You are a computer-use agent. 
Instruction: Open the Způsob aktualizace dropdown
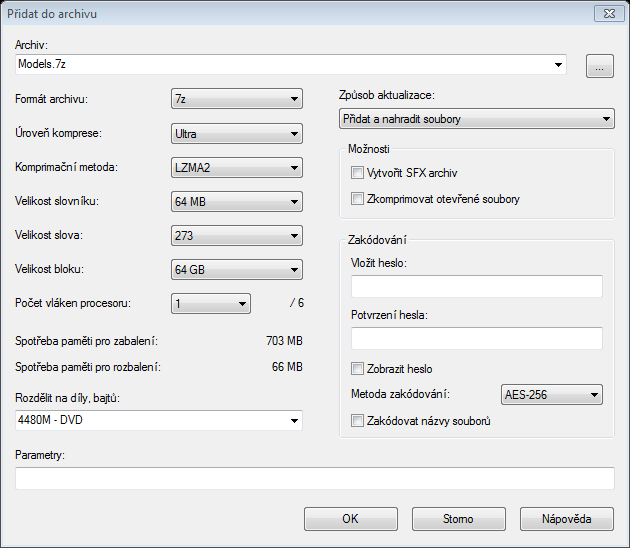pos(476,120)
